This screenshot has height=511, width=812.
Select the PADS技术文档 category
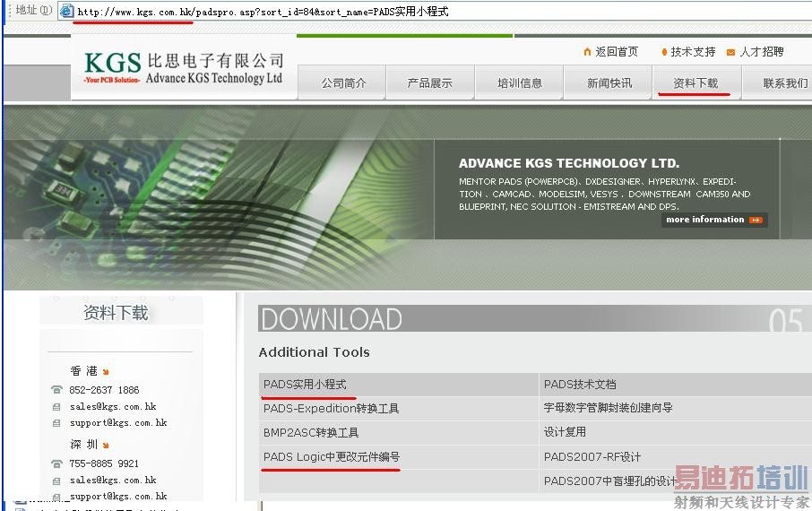580,385
